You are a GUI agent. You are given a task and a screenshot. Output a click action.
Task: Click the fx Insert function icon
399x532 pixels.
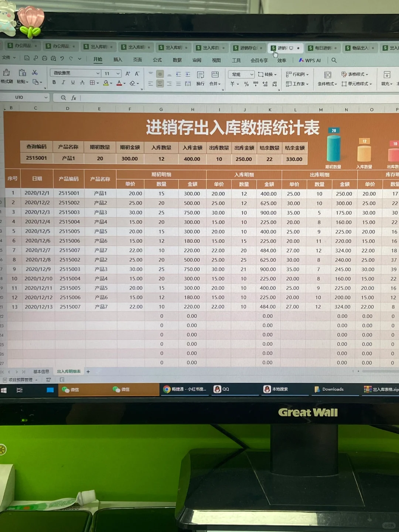(x=74, y=98)
